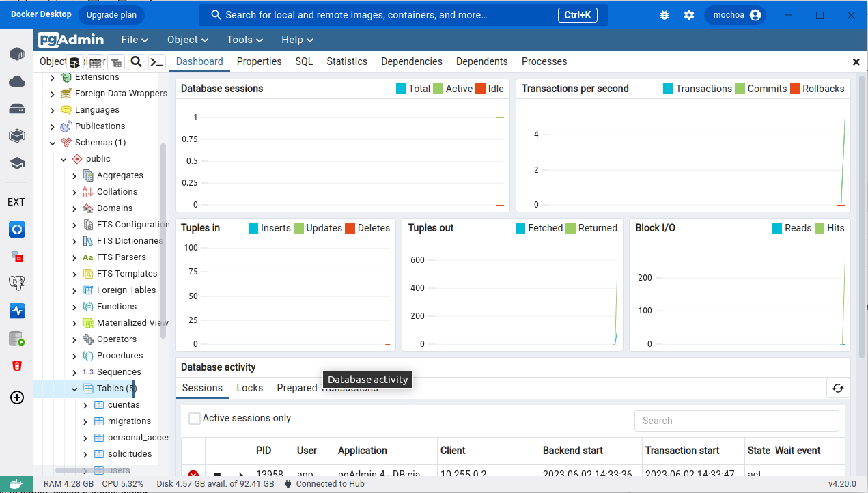Click the Upgrade plan button
Viewport: 868px width, 493px height.
tap(111, 15)
